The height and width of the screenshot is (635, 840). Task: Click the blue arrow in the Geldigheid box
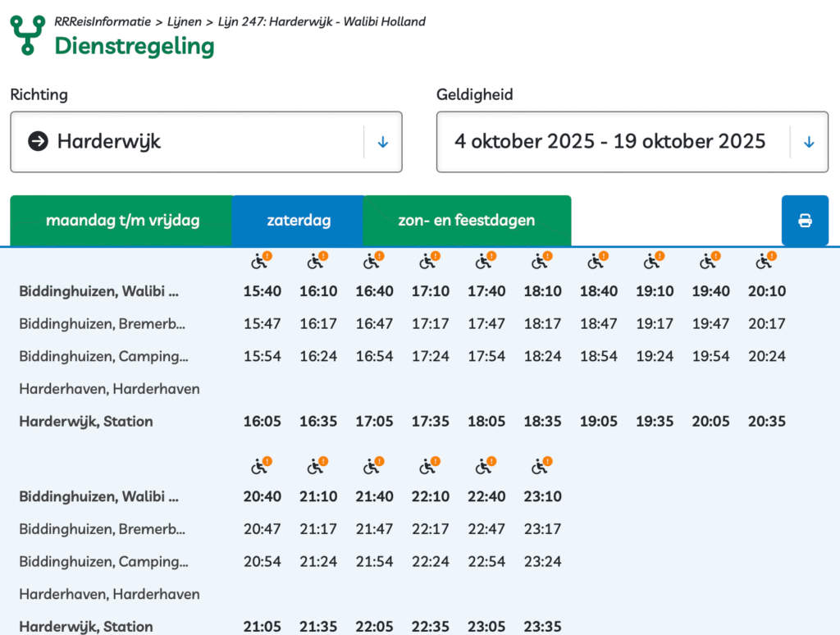coord(809,142)
